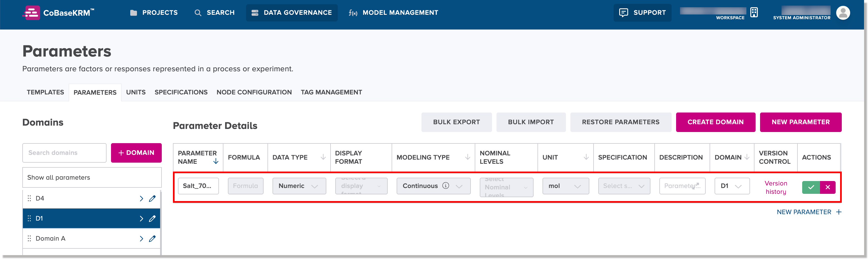868x259 pixels.
Task: Open the user profile avatar
Action: click(843, 13)
